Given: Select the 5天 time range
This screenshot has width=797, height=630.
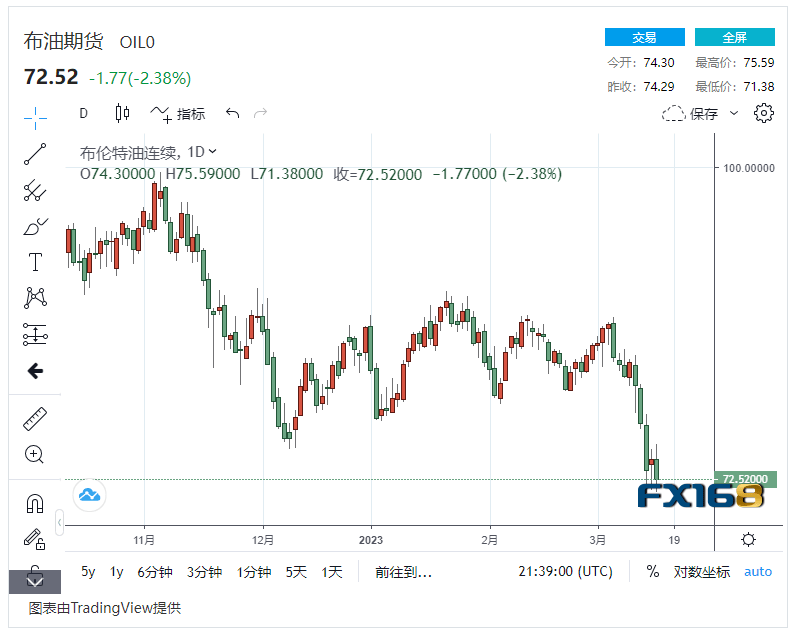Looking at the screenshot, I should 296,572.
